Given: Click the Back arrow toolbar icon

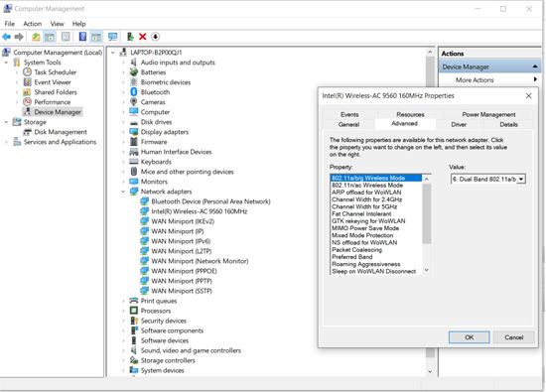Looking at the screenshot, I should [x=7, y=37].
